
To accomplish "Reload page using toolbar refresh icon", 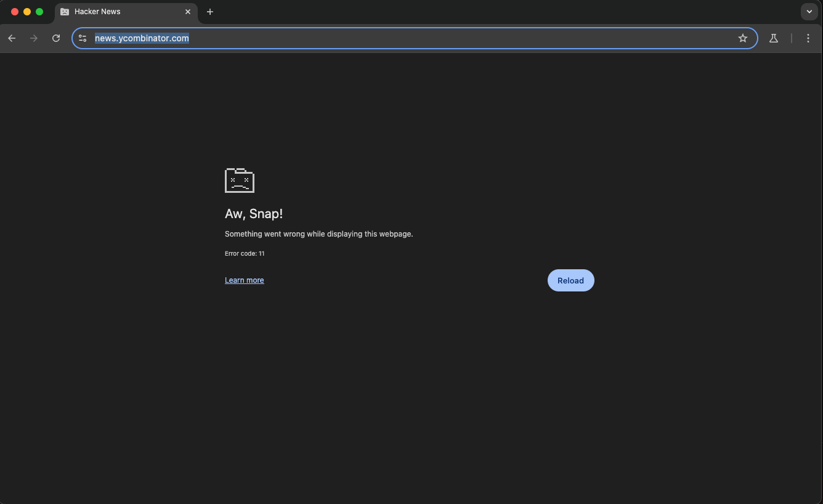I will coord(56,38).
